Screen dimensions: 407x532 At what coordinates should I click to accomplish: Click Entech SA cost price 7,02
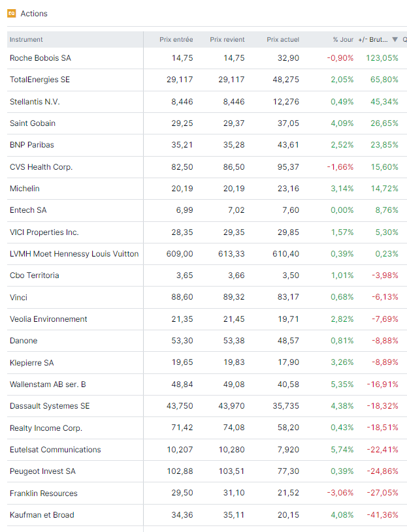[x=236, y=210]
